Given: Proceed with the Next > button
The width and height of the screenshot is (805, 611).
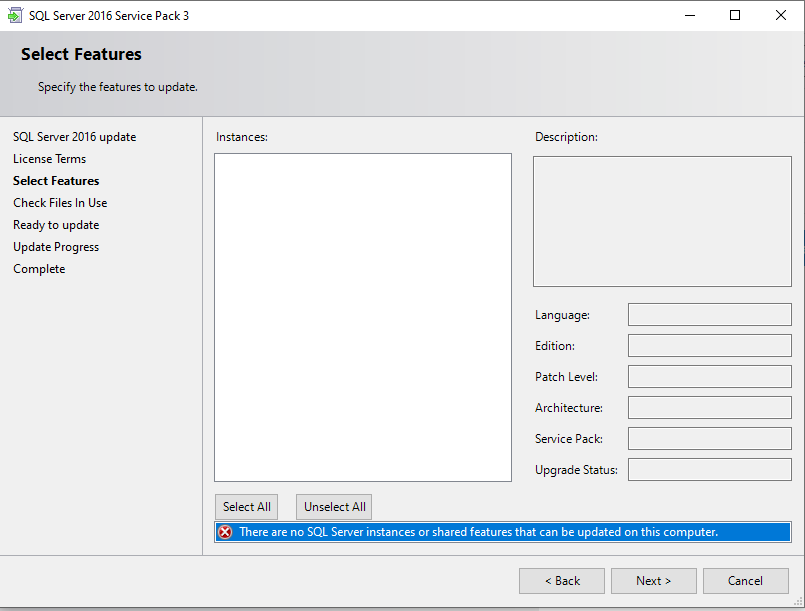Looking at the screenshot, I should click(x=654, y=581).
